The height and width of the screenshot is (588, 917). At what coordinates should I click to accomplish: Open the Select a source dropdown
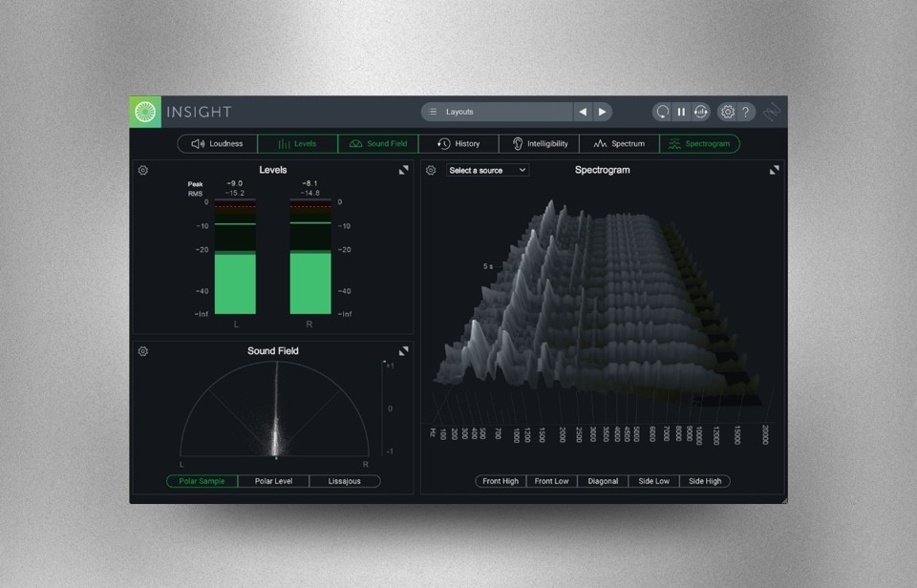pyautogui.click(x=488, y=170)
